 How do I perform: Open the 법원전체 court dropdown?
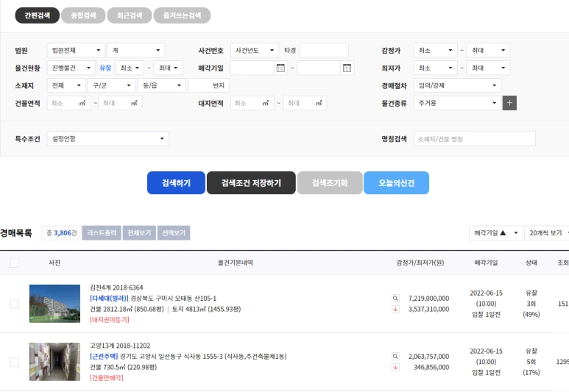(x=76, y=50)
